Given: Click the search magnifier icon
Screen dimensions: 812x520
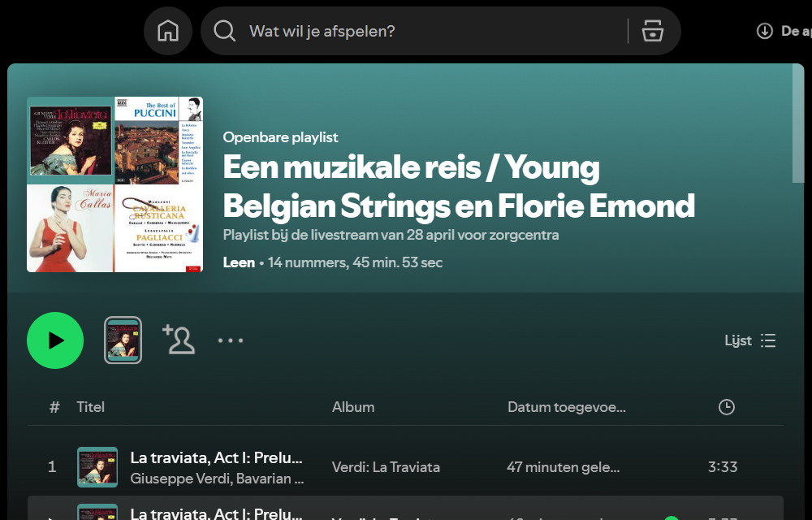Looking at the screenshot, I should 224,31.
